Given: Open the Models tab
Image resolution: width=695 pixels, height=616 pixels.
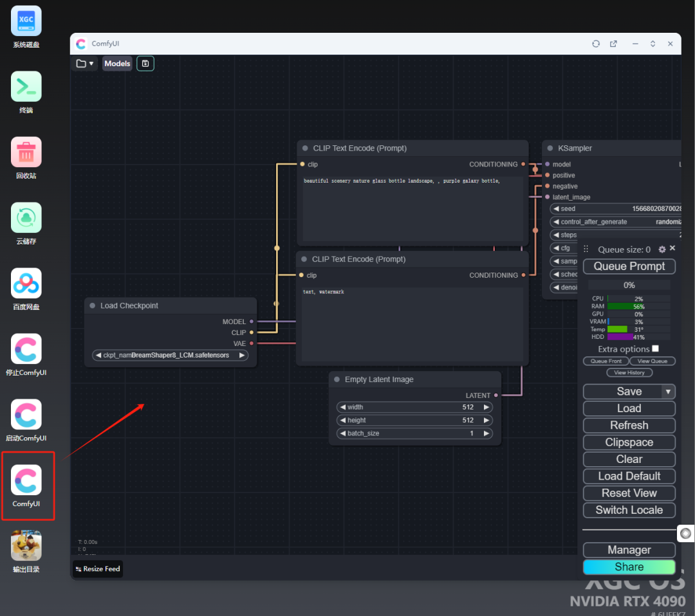Looking at the screenshot, I should [x=117, y=64].
